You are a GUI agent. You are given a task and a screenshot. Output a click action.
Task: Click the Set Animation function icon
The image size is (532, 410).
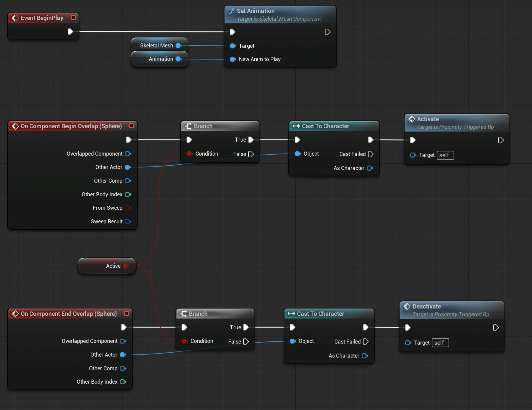(231, 11)
